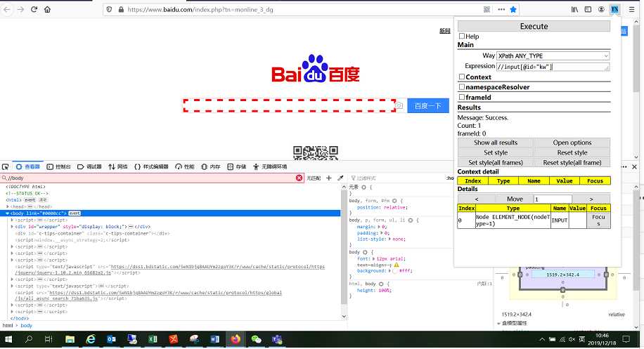Image resolution: width=644 pixels, height=349 pixels.
Task: Click the event badge on body node
Action: click(75, 213)
